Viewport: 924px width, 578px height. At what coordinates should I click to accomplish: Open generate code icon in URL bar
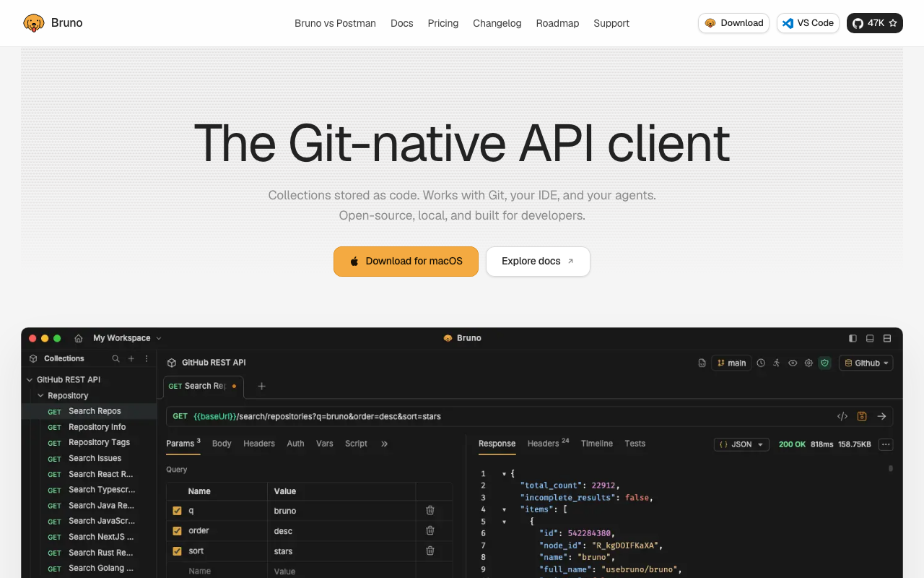coord(842,416)
